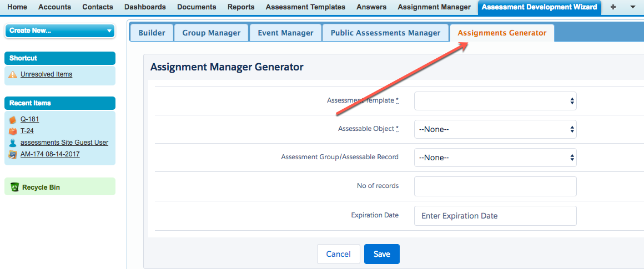
Task: Click the Expiration Date field label
Action: (375, 215)
